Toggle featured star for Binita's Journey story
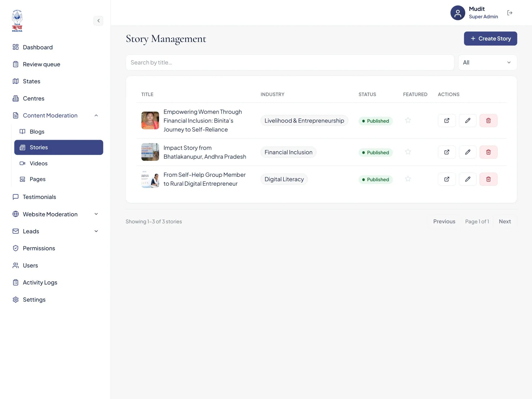Screen dimensions: 532x399 [408, 120]
